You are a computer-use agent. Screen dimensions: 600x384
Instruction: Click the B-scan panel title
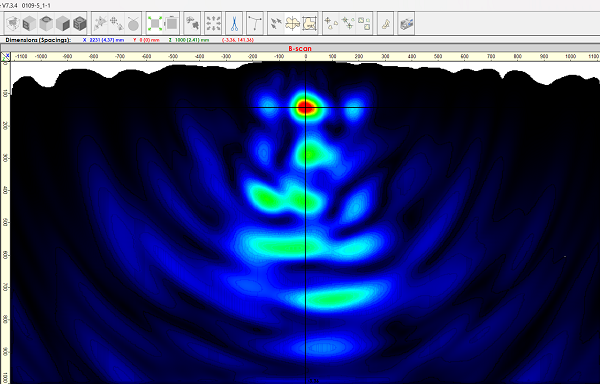[300, 49]
